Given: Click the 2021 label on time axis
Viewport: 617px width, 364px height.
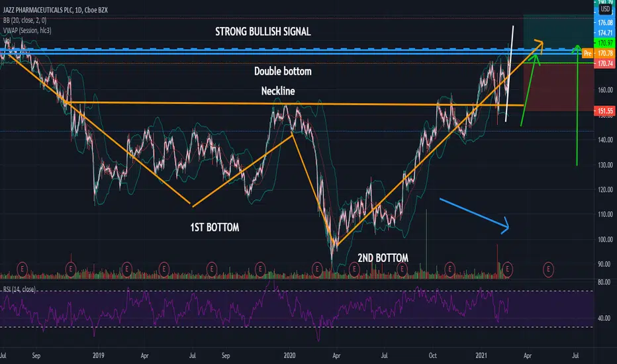Looking at the screenshot, I should point(481,355).
